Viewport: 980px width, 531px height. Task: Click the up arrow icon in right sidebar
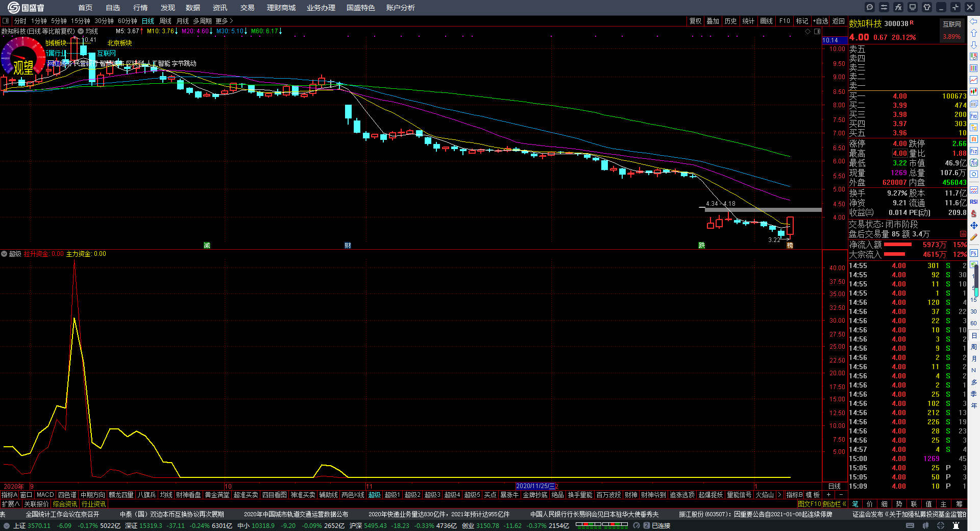[x=974, y=33]
